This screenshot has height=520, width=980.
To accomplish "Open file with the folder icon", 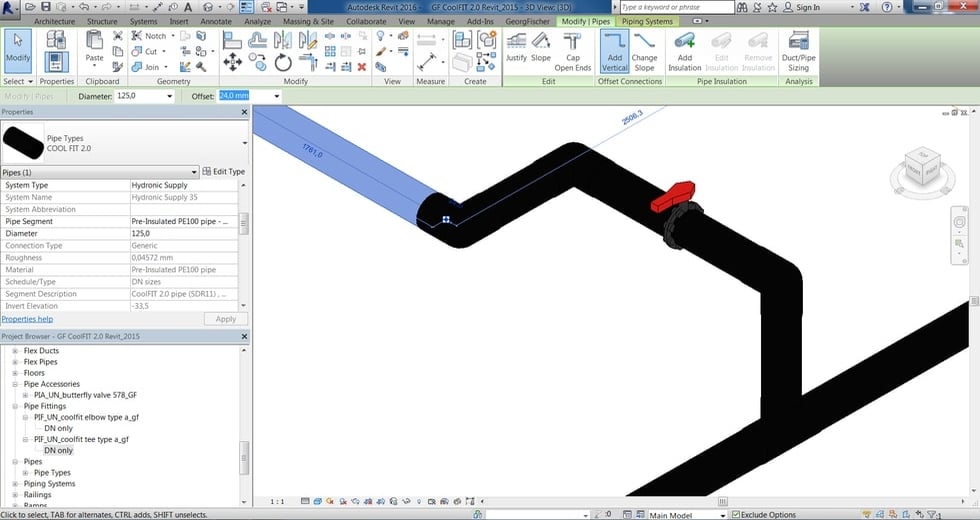I will tap(30, 7).
